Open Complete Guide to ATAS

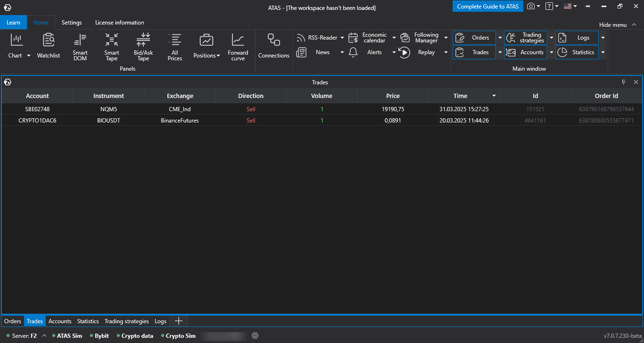click(487, 7)
